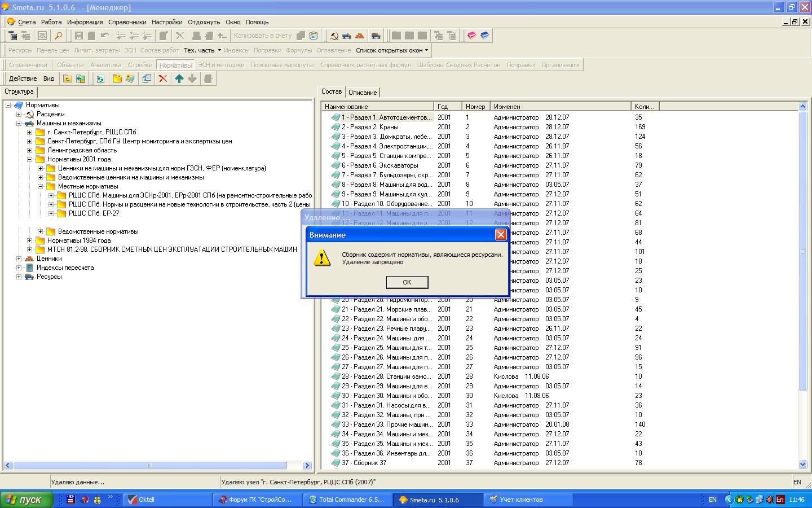Click the list vertical scrollbar down arrow

[x=803, y=464]
